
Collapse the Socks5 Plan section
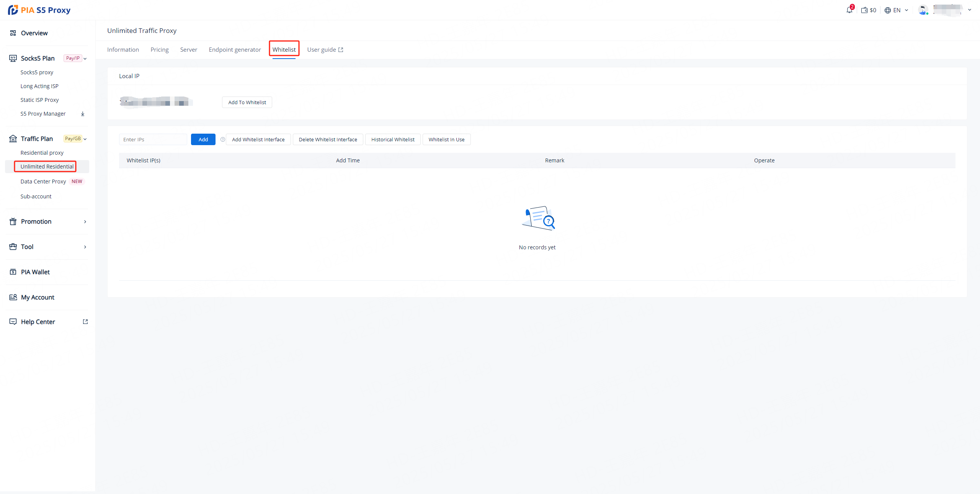coord(85,59)
